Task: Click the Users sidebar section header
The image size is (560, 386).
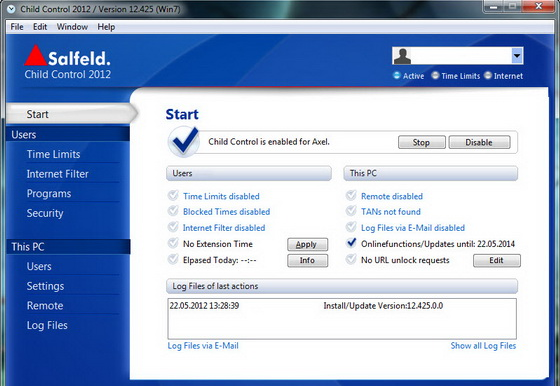Action: point(68,135)
